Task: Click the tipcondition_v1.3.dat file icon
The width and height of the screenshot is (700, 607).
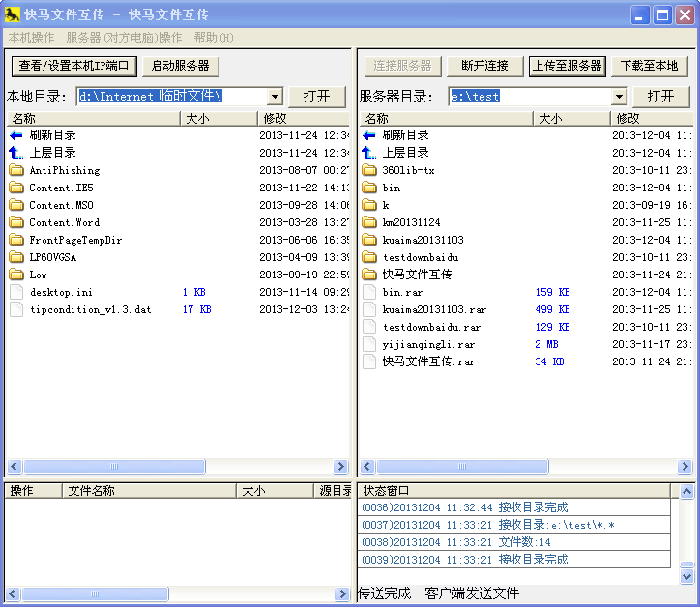Action: (15, 309)
